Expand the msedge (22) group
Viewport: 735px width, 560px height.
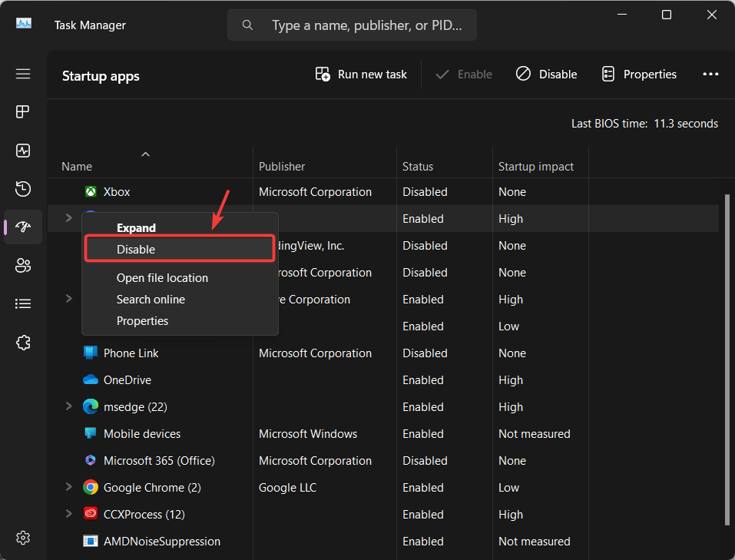68,406
